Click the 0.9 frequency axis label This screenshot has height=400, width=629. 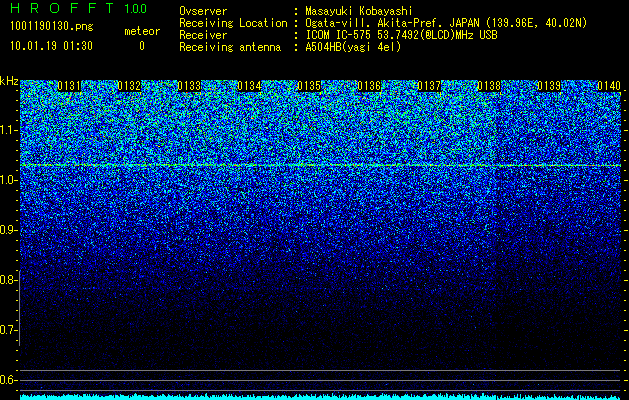coord(8,230)
